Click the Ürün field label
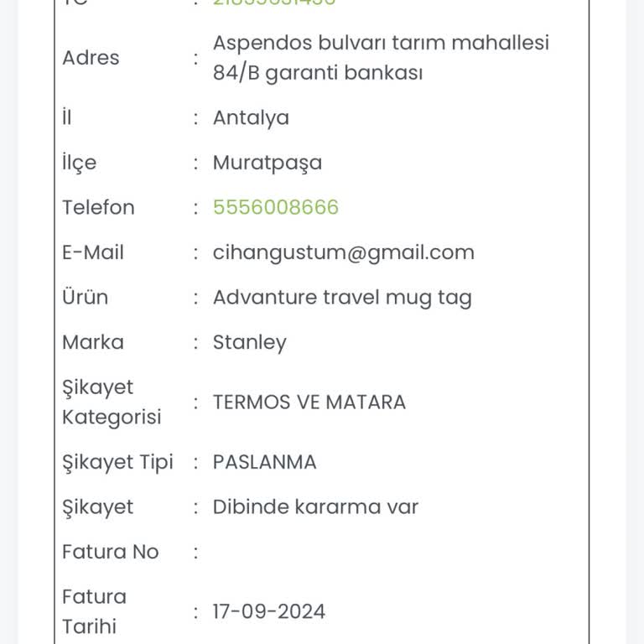This screenshot has width=644, height=644. tap(85, 298)
